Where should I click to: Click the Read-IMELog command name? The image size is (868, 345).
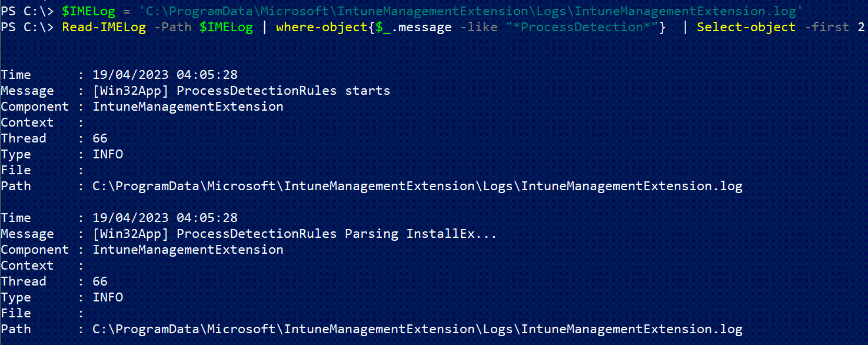point(104,27)
